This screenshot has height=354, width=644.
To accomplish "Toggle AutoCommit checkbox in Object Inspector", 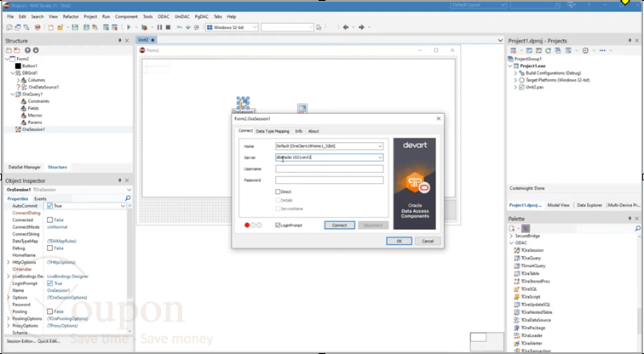I will [49, 206].
